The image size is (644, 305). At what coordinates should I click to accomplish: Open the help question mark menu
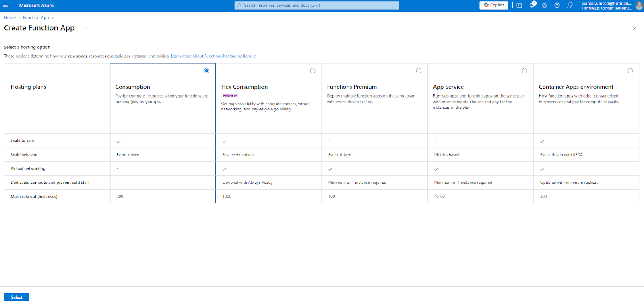pyautogui.click(x=557, y=5)
